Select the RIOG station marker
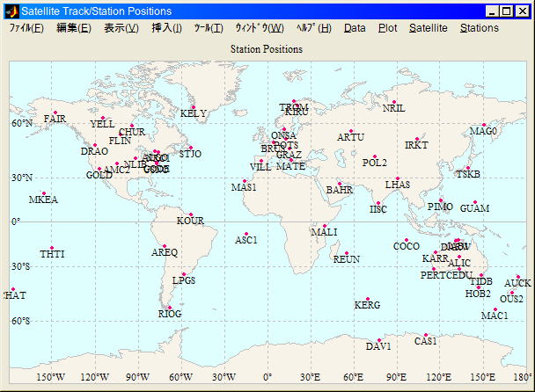This screenshot has width=535, height=392. (169, 308)
